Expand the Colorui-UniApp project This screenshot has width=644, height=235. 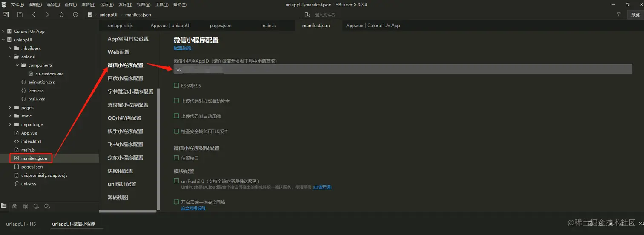[3, 32]
